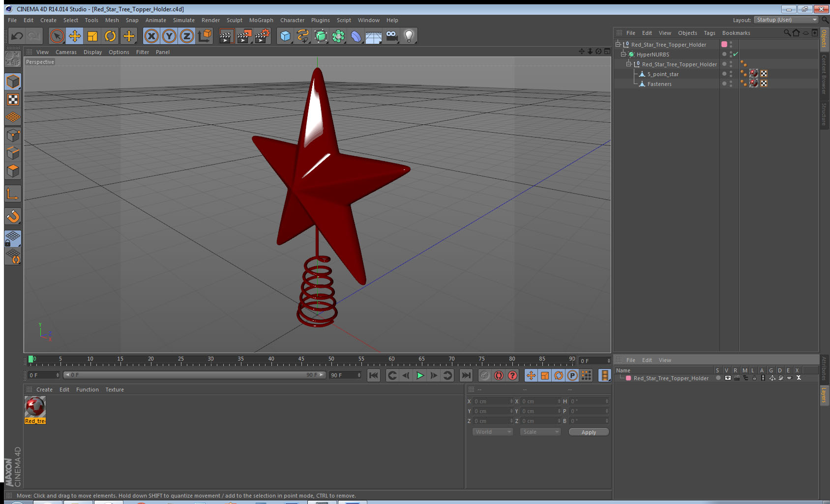This screenshot has width=830, height=504.
Task: Enable Polygons mode in left palette
Action: coord(13,170)
